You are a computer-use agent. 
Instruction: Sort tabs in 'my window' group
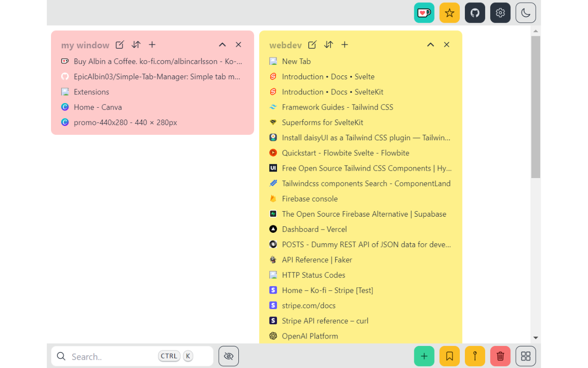(x=136, y=45)
